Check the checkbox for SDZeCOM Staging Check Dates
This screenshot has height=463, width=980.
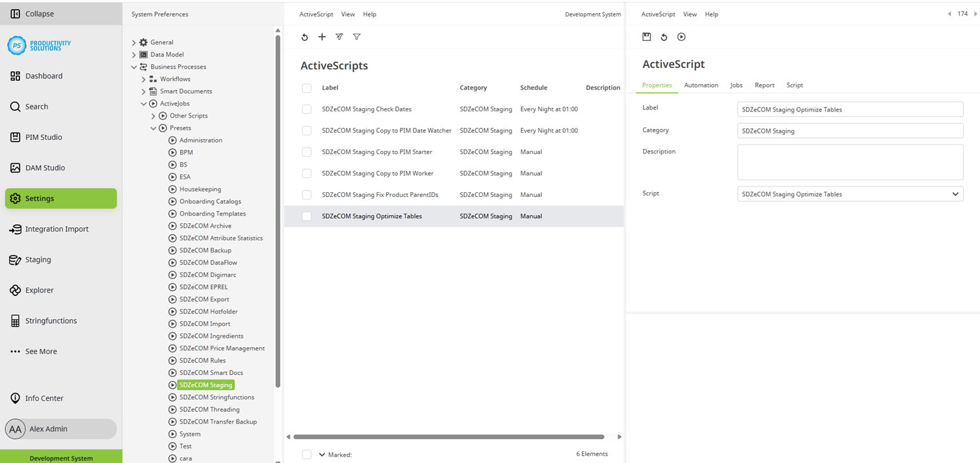coord(307,109)
